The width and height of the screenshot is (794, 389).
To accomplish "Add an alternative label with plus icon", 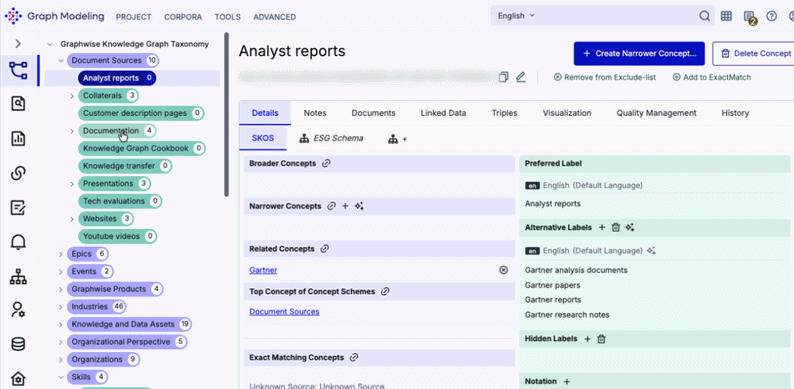I will [x=602, y=227].
